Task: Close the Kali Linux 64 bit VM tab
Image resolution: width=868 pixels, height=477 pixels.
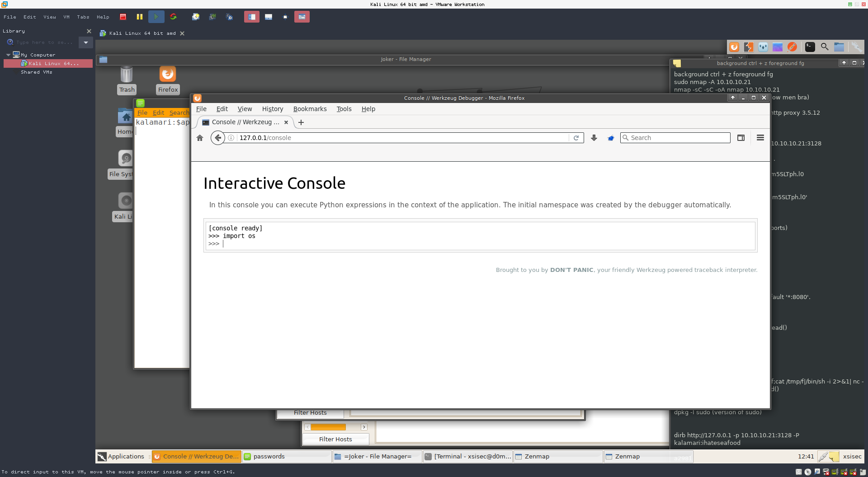Action: click(x=182, y=33)
